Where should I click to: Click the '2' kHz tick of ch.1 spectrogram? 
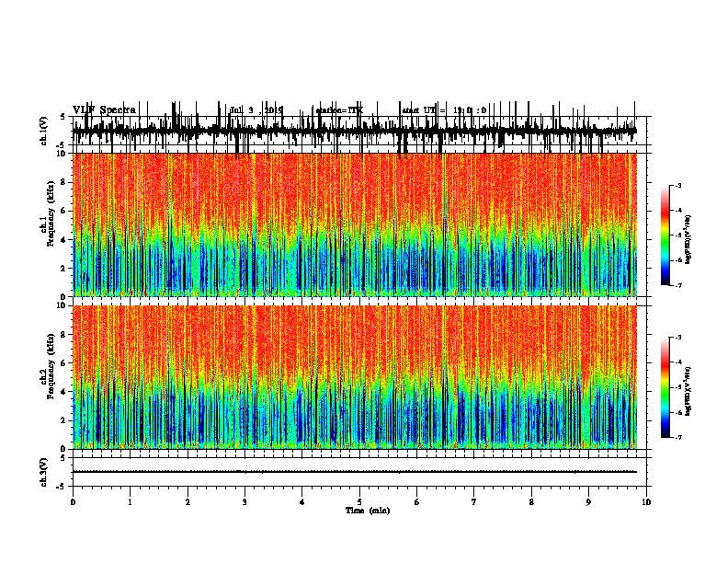click(x=63, y=268)
